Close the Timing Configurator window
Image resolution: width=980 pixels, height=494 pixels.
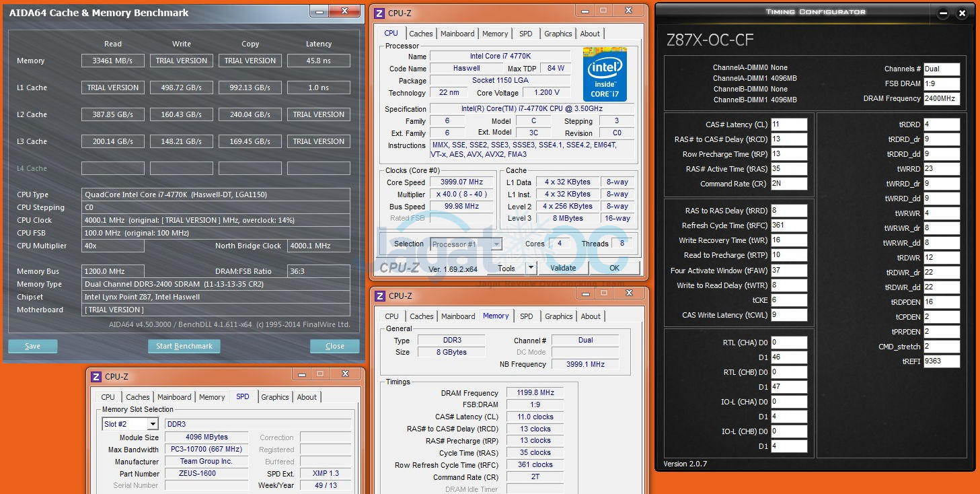pos(963,13)
